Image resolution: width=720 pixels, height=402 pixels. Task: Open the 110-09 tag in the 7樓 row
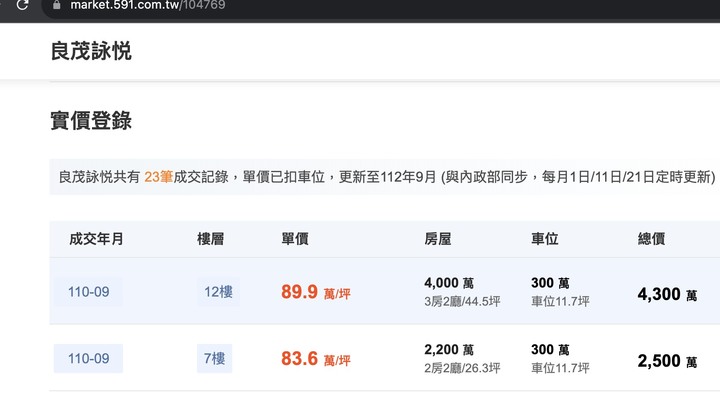[x=88, y=358]
